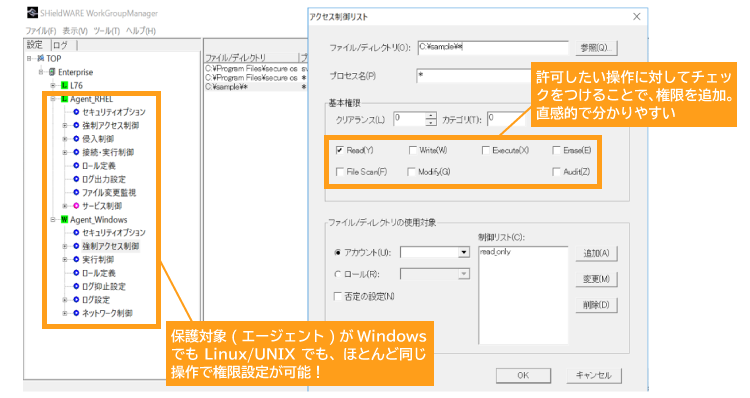This screenshot has height=398, width=750.
Task: Click blue icon beside 接続・実行制御
Action: click(76, 152)
